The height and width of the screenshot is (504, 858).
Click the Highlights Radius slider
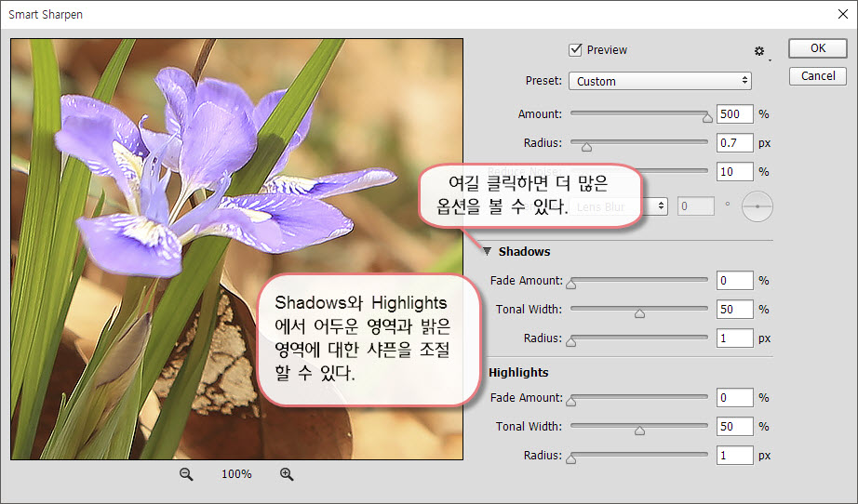[639, 455]
